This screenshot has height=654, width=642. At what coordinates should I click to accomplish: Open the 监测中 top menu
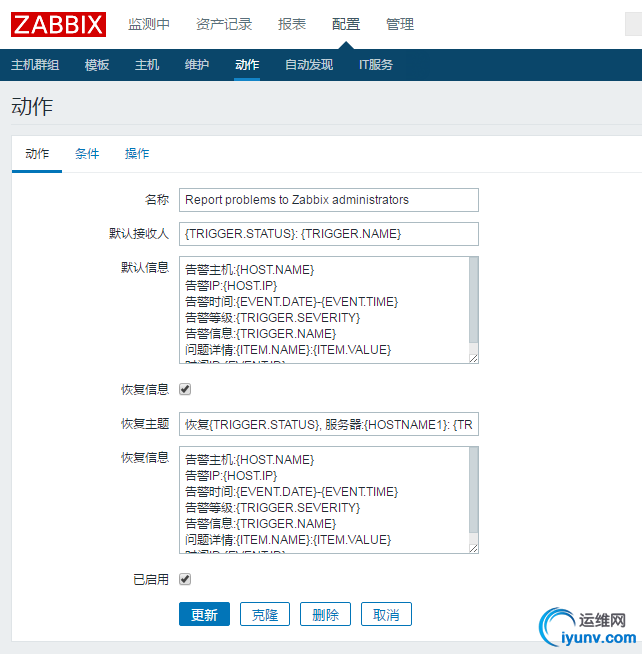coord(149,24)
